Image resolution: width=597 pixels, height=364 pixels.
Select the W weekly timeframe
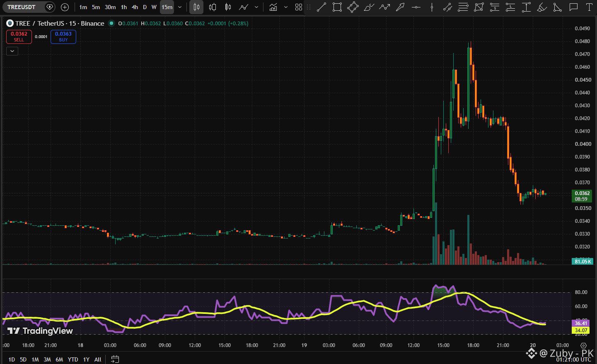point(154,7)
